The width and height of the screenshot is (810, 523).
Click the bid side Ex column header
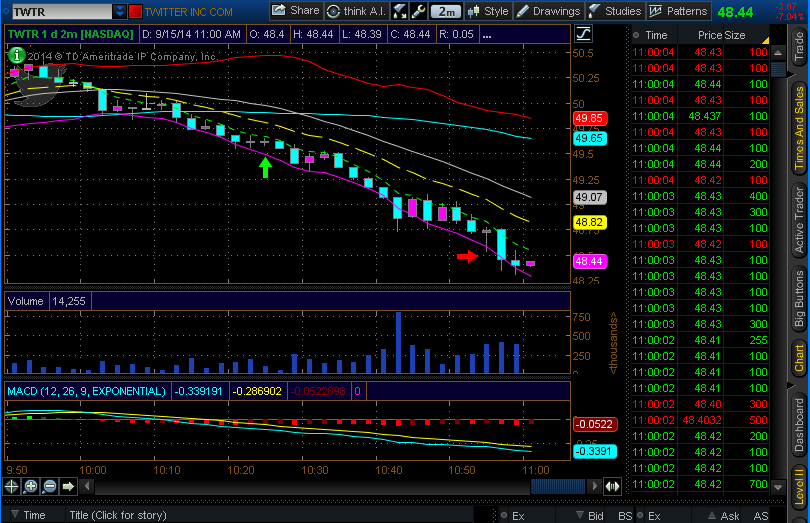coord(518,516)
